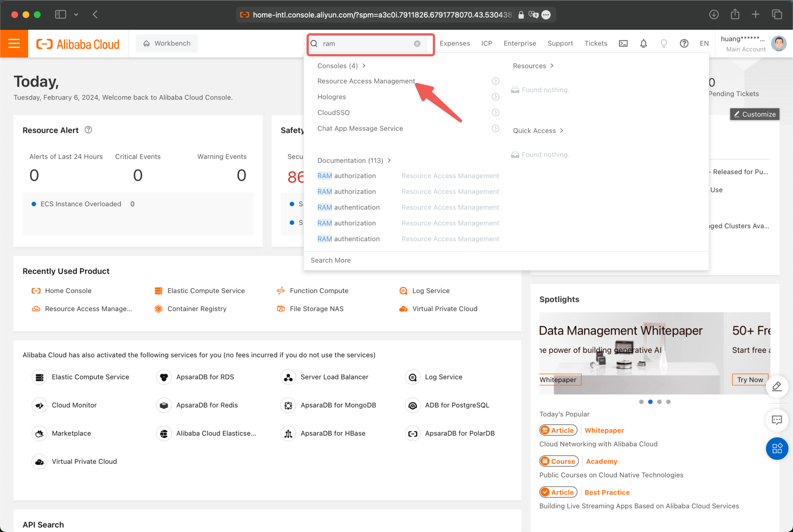
Task: Expand Documentation (113) results
Action: [x=354, y=160]
